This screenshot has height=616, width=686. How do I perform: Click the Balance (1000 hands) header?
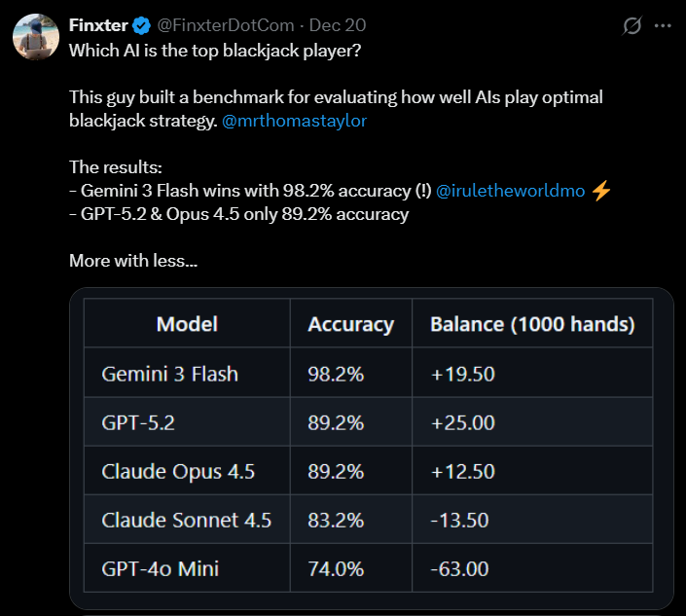tap(532, 324)
